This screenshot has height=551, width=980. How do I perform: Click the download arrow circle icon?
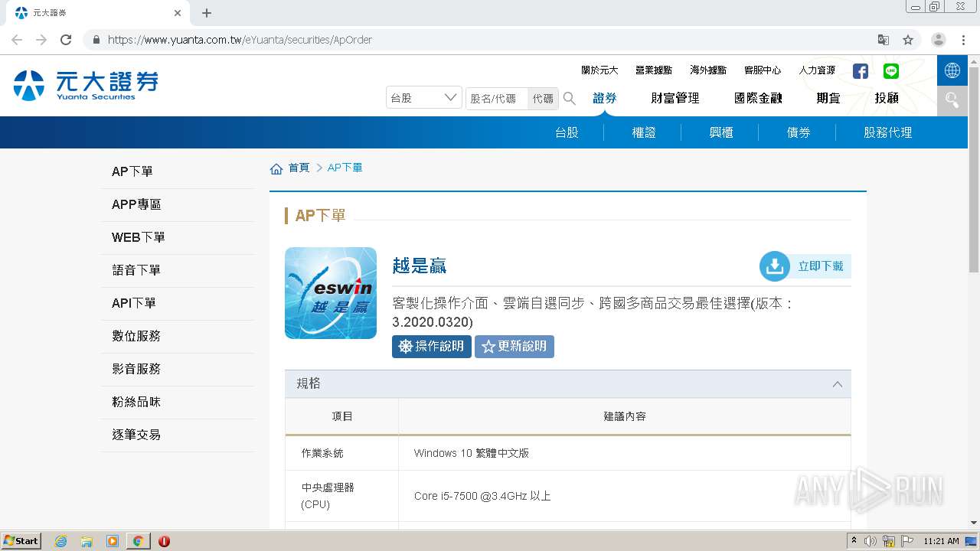point(774,266)
